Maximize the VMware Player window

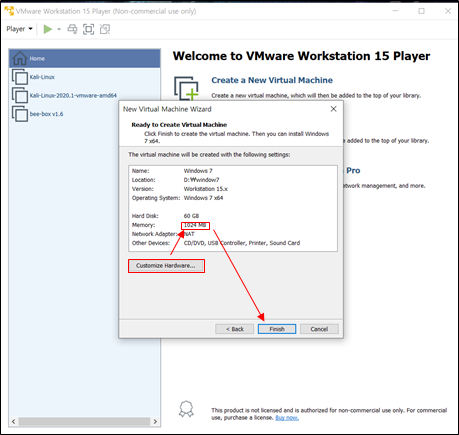(x=421, y=11)
